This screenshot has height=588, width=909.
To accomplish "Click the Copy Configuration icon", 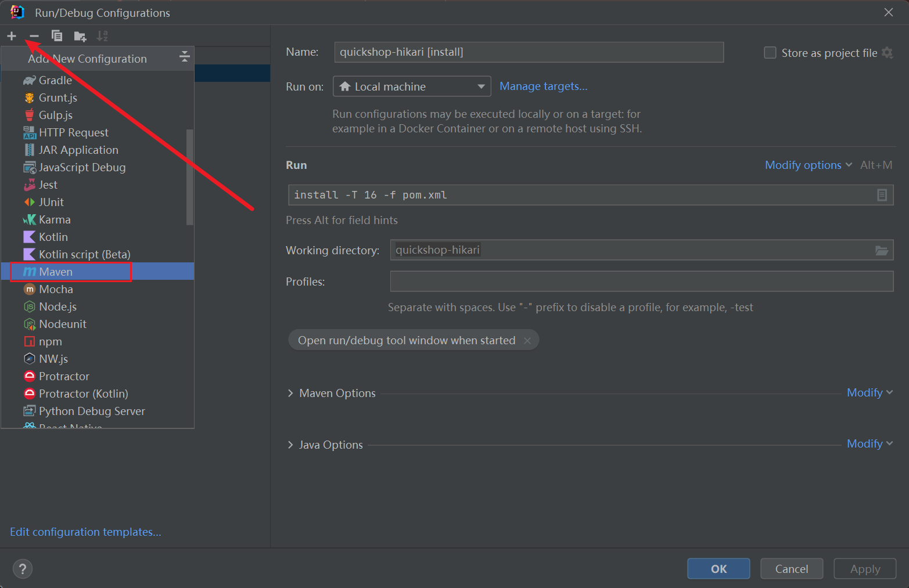I will [57, 36].
